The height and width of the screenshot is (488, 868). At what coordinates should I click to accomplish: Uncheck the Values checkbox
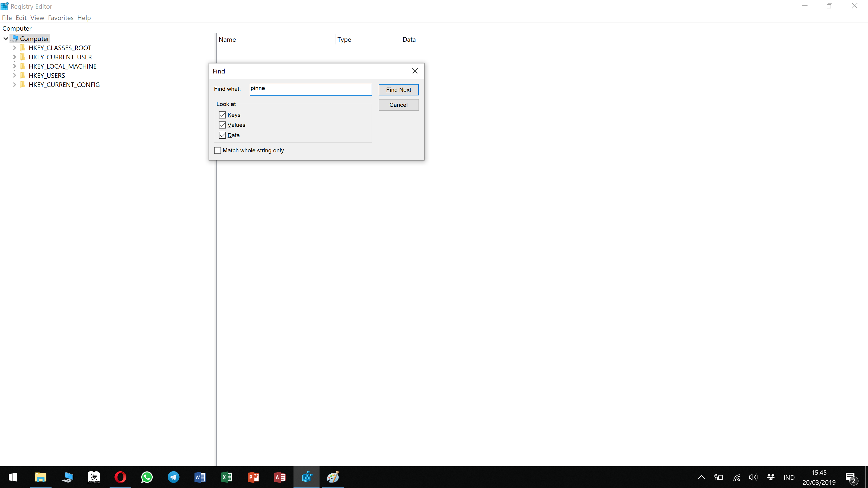point(222,125)
